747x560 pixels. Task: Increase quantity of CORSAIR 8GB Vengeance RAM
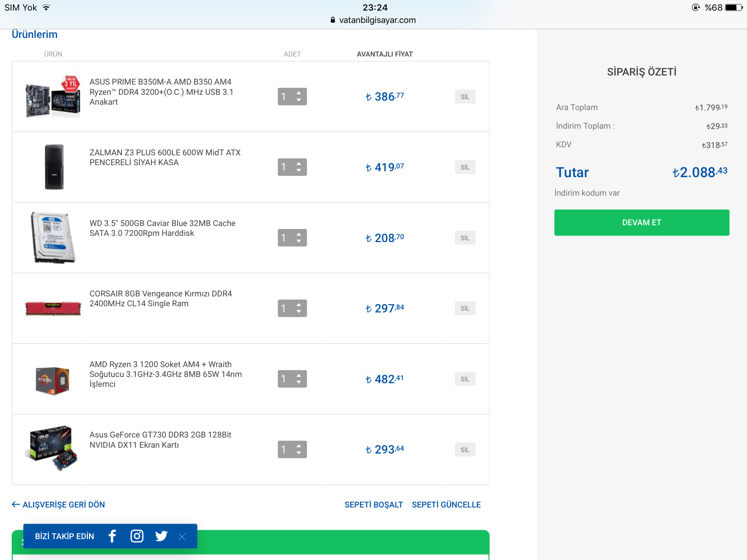299,304
